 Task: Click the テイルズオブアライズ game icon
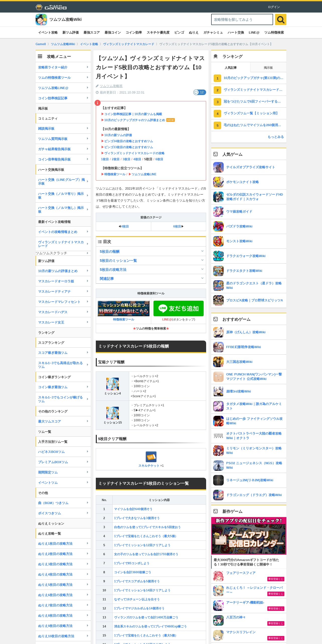(218, 167)
